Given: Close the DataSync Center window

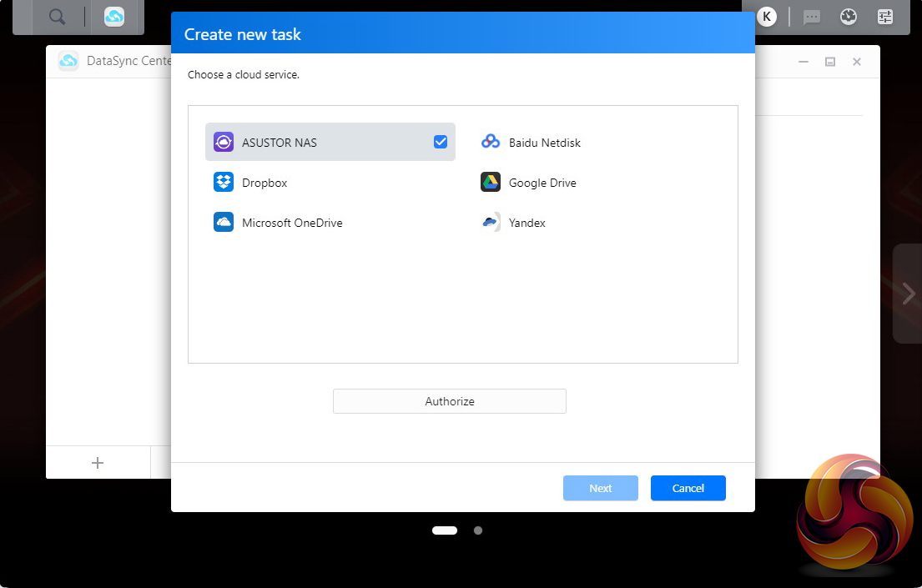Looking at the screenshot, I should 857,62.
